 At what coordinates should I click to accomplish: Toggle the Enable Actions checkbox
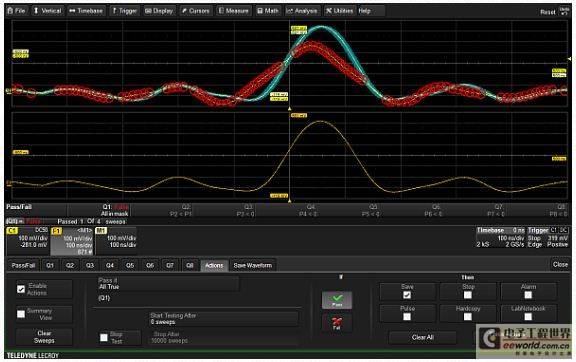21,289
